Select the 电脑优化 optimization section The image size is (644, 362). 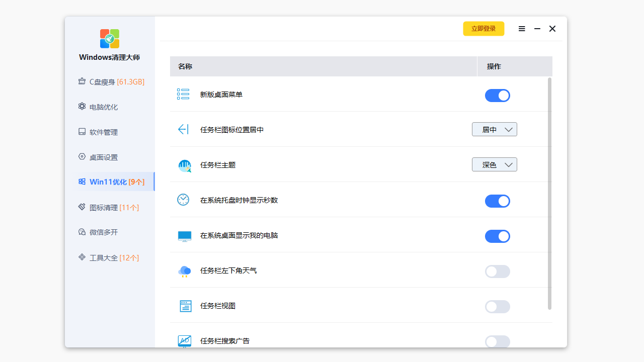pos(104,107)
